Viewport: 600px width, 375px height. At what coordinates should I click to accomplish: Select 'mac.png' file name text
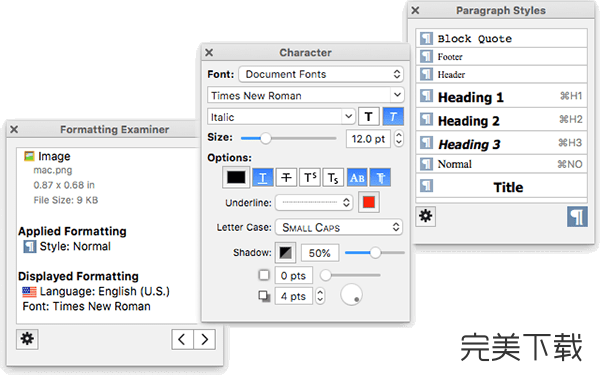52,170
